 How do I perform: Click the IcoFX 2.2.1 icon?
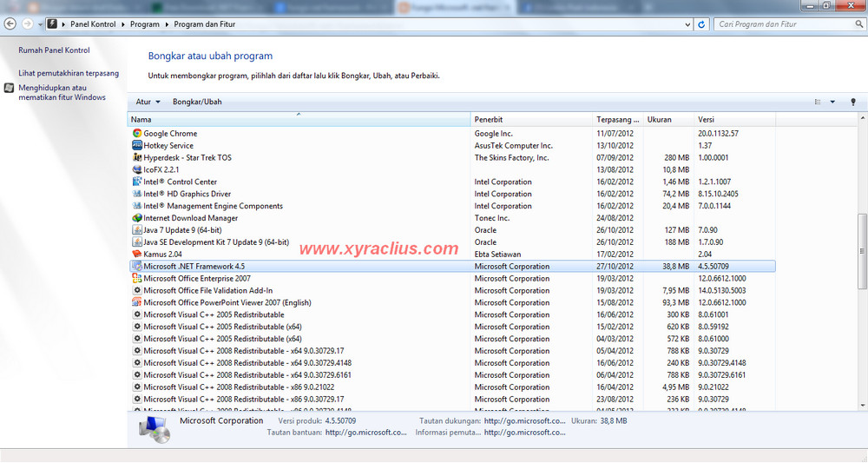tap(137, 169)
